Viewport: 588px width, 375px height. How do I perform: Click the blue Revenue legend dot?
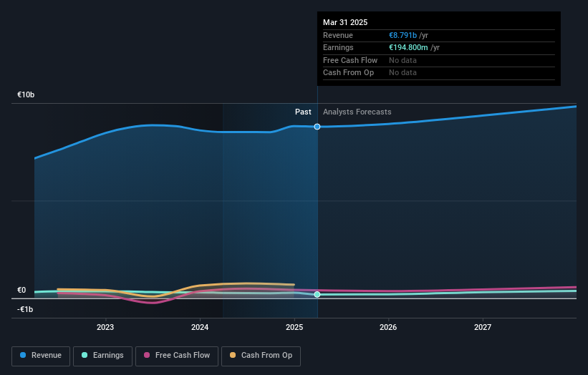pyautogui.click(x=23, y=355)
